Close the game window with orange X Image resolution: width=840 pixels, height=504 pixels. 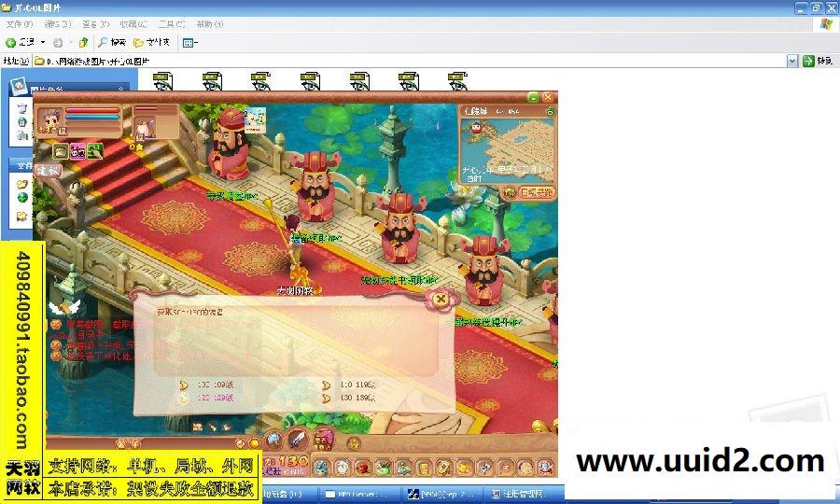pos(548,97)
